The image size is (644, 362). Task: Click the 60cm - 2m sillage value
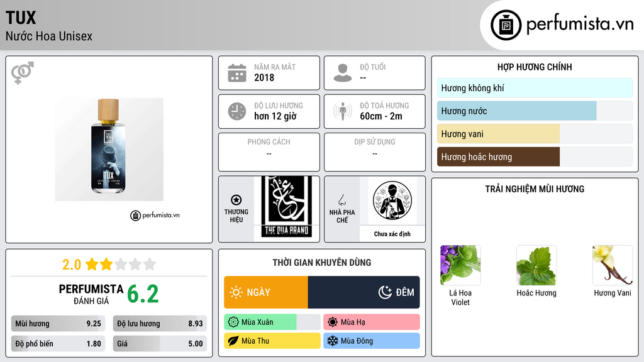coord(381,116)
